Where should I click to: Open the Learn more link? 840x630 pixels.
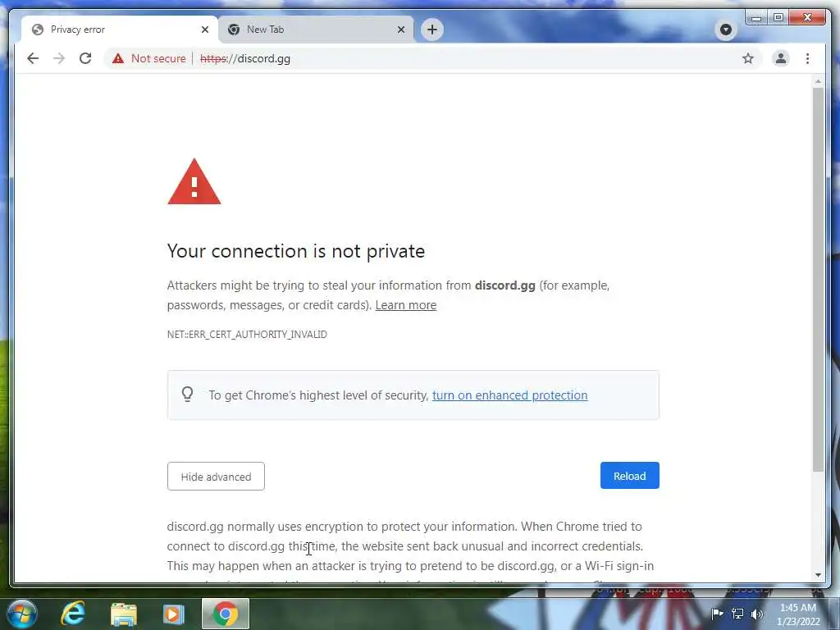click(x=406, y=305)
